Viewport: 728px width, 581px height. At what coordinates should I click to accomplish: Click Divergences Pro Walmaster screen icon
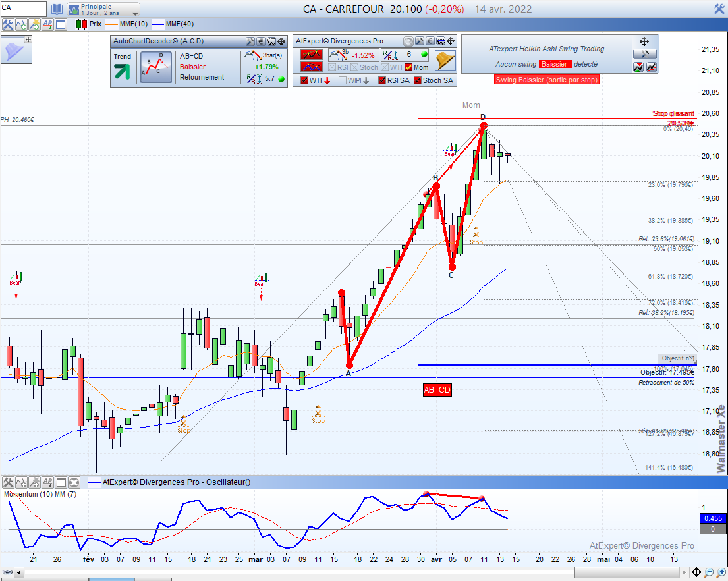(x=441, y=41)
